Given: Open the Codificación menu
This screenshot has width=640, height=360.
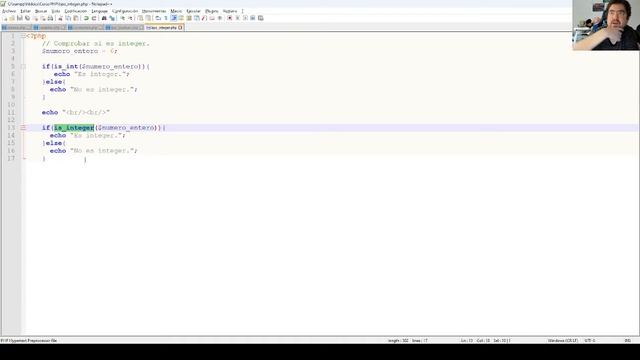Looking at the screenshot, I should 76,11.
